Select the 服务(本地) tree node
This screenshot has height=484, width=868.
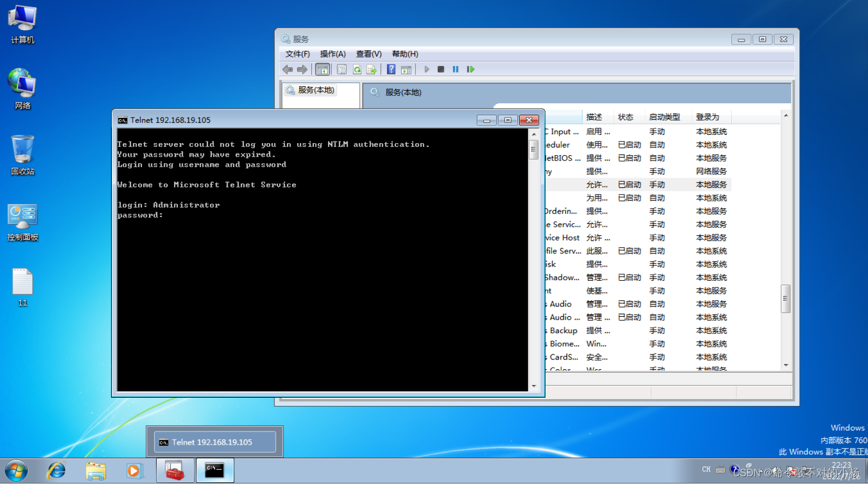316,90
